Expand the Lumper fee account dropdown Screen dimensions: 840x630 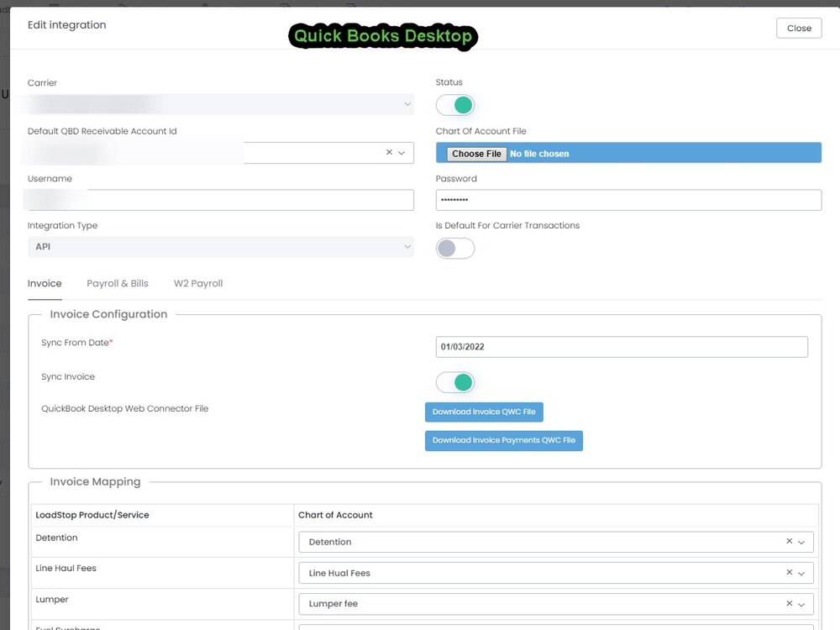coord(801,604)
